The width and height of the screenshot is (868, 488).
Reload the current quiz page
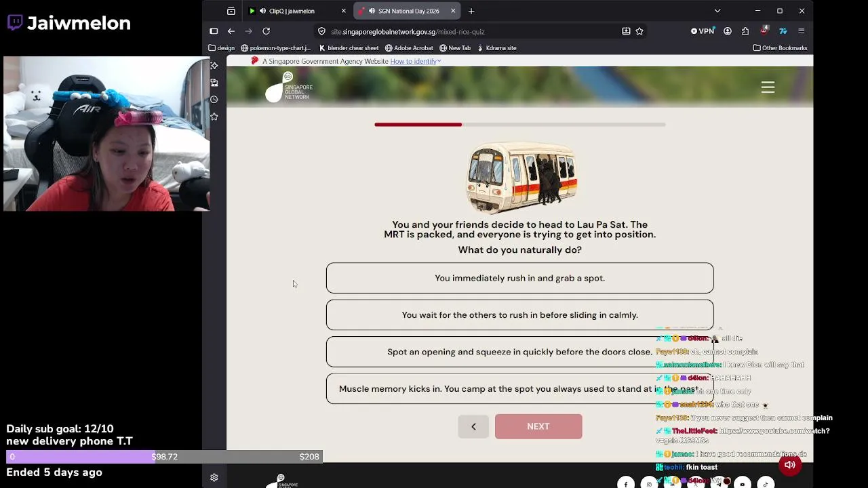(x=267, y=31)
